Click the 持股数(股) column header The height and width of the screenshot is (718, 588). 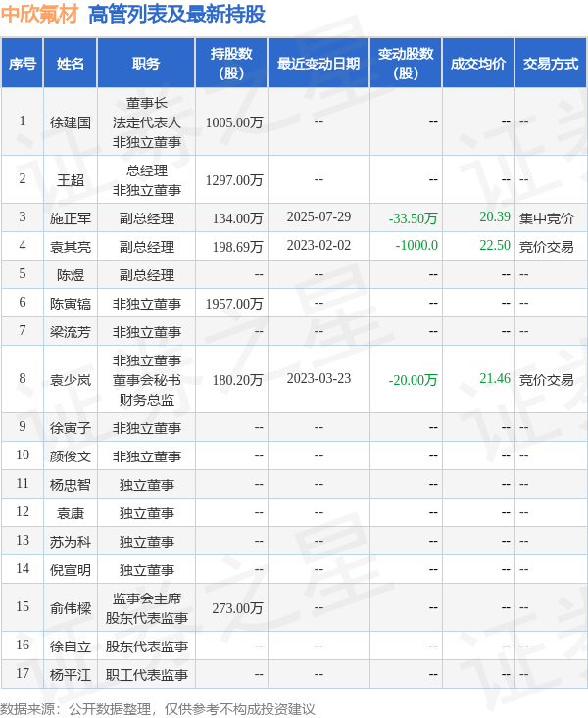[231, 64]
